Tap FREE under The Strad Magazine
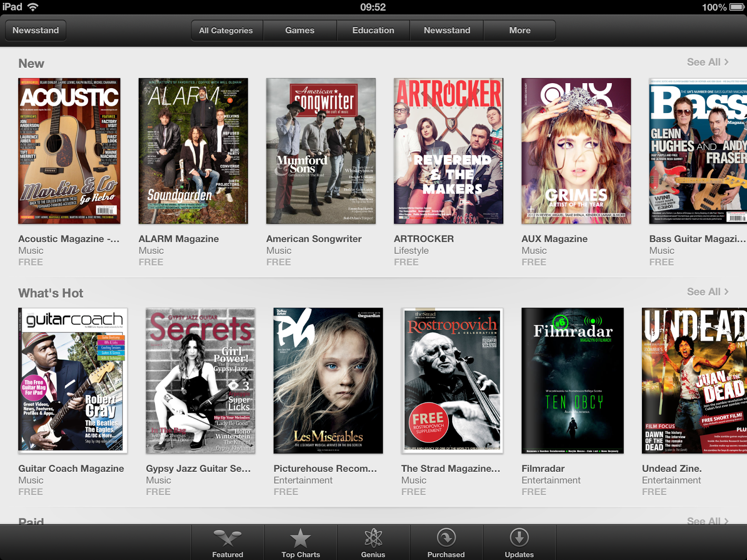Viewport: 747px width, 560px height. (414, 492)
